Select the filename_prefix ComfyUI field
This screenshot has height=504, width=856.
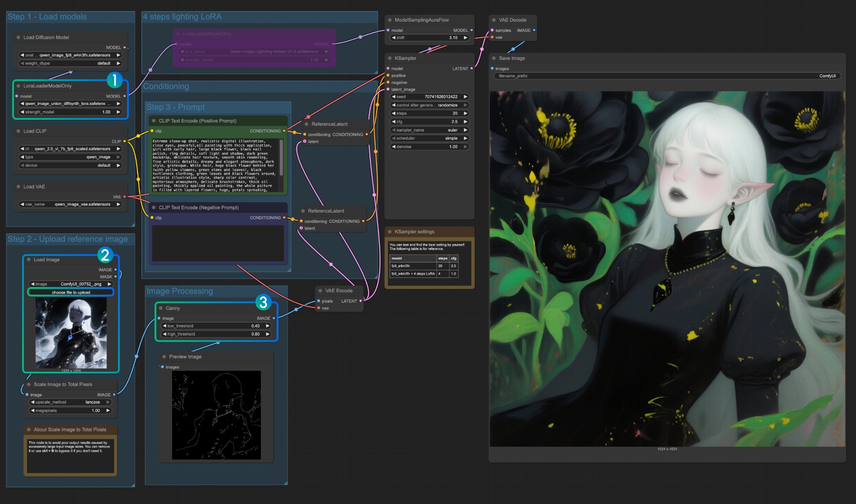(x=667, y=76)
